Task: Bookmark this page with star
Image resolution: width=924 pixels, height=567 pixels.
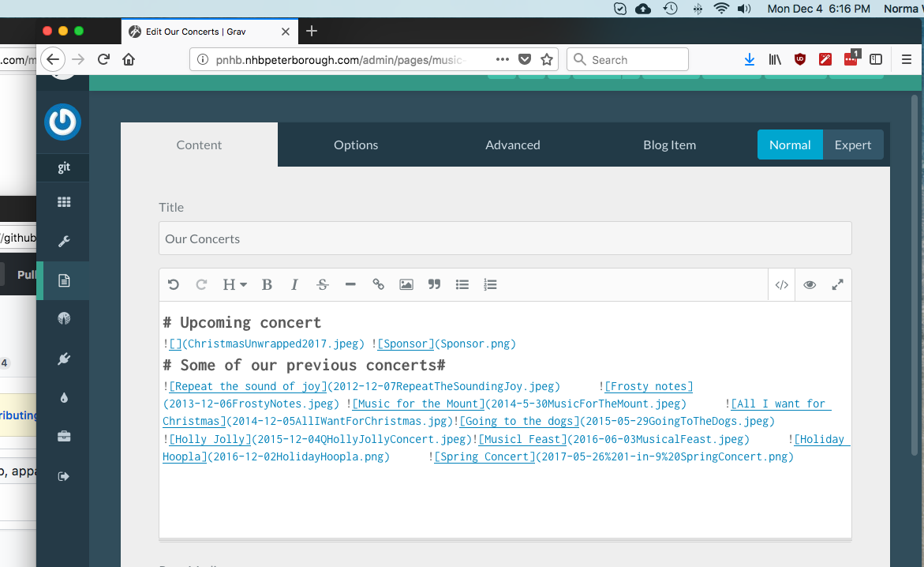Action: click(547, 59)
